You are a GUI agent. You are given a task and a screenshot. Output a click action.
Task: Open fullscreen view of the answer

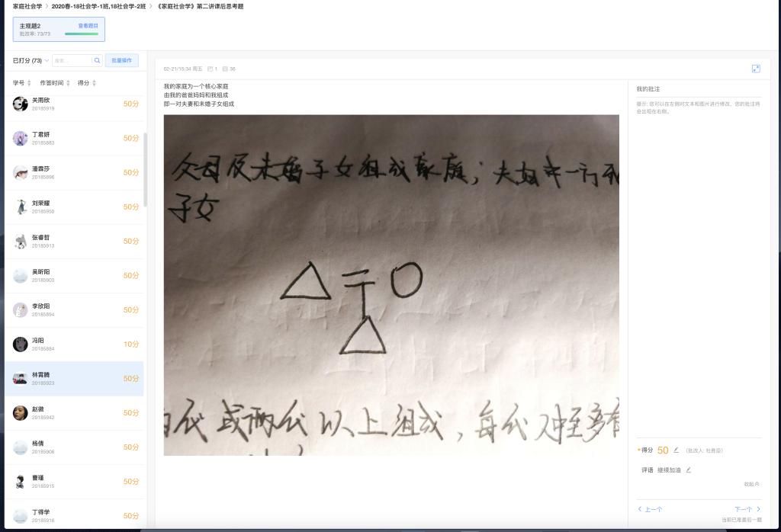(756, 69)
